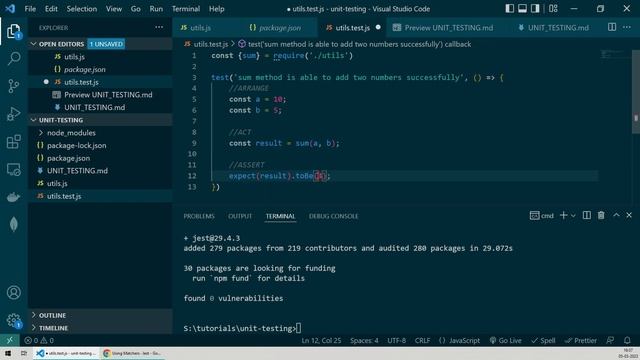
Task: Click Prettier status bar item
Action: pos(580,340)
